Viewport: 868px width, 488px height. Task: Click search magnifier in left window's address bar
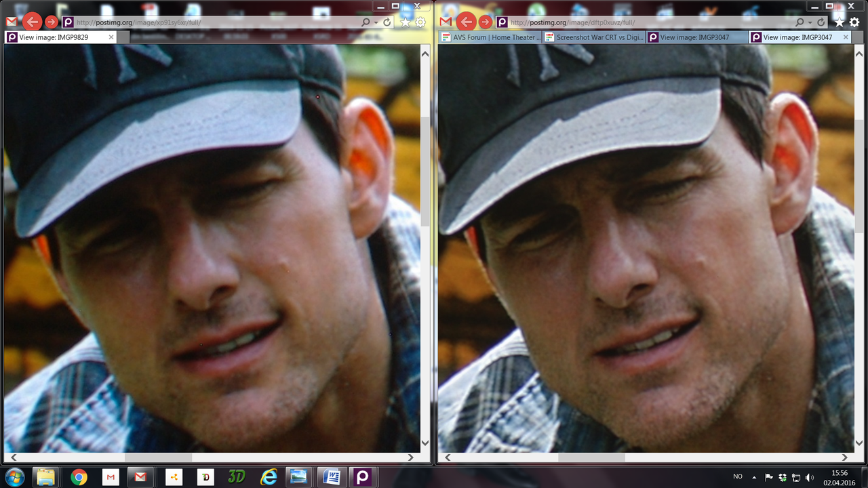tap(366, 22)
